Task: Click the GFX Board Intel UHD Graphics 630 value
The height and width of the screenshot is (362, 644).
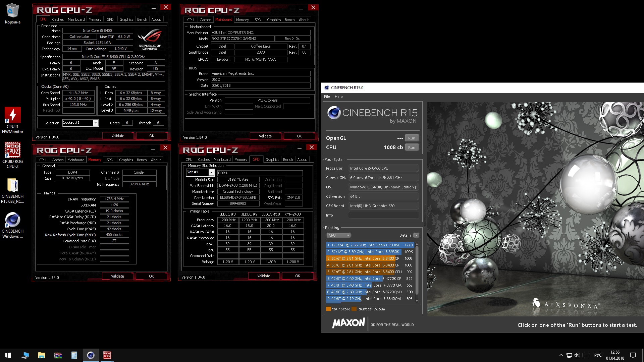Action: [x=383, y=206]
